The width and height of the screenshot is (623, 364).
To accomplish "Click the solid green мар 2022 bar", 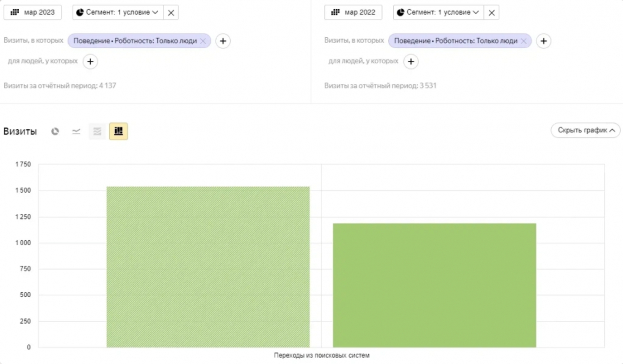I will [x=434, y=285].
